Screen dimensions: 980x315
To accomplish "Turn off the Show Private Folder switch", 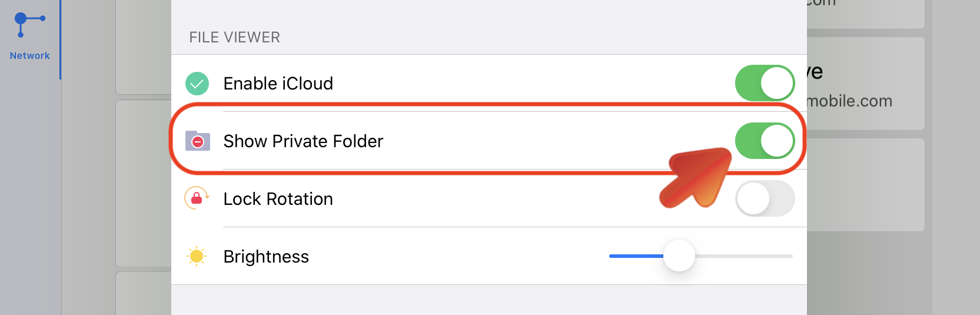I will (765, 141).
